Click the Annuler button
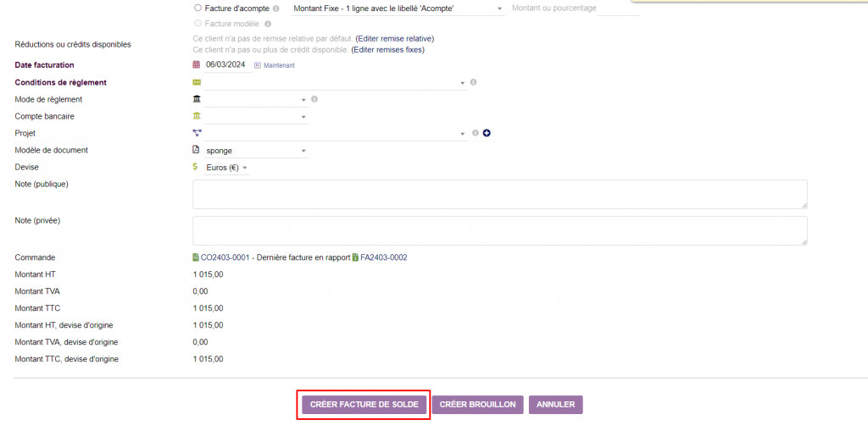The height and width of the screenshot is (431, 868). [x=555, y=405]
